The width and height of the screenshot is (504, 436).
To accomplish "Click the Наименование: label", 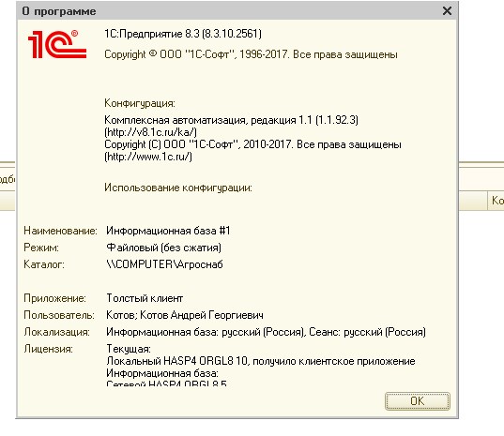I will point(60,231).
